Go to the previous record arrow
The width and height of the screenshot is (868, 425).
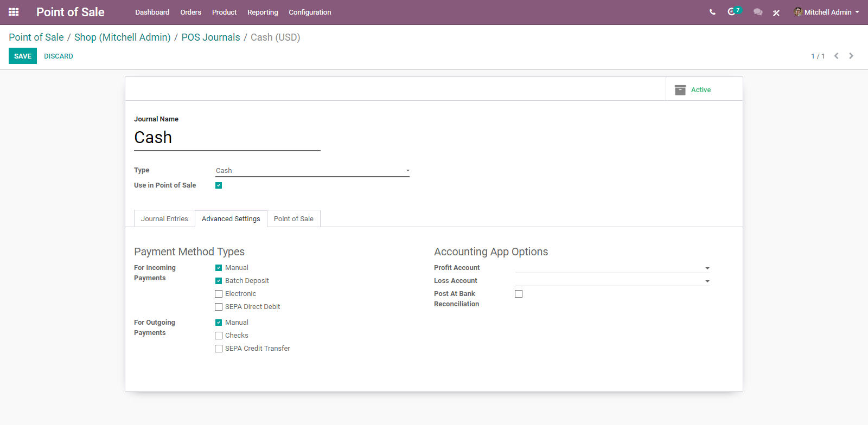pos(837,56)
